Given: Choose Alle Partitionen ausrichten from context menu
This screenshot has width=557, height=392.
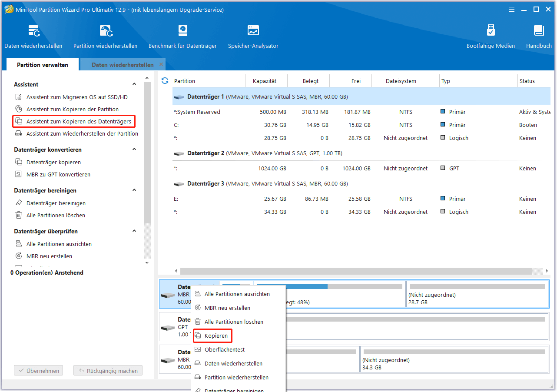Looking at the screenshot, I should 238,294.
